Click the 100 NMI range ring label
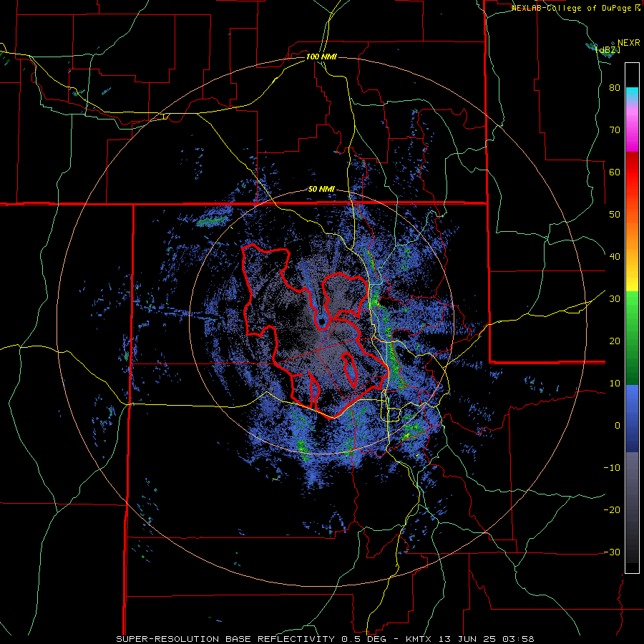 [321, 57]
